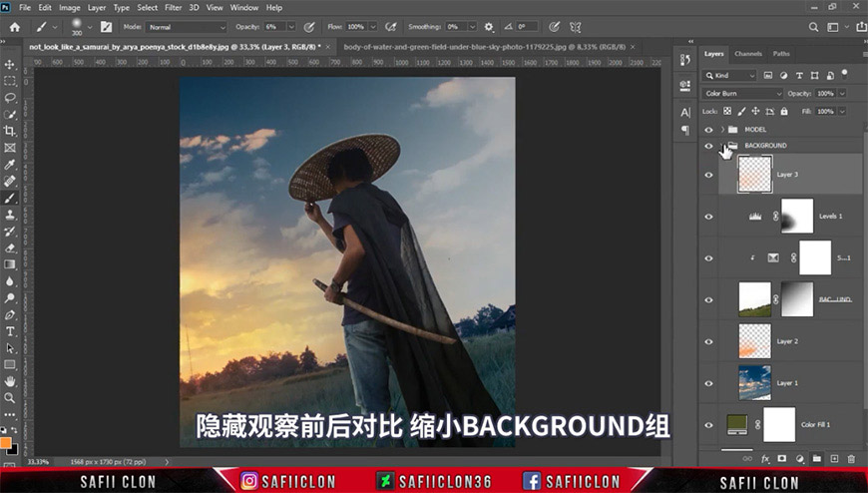The height and width of the screenshot is (493, 868).
Task: Toggle symmetry butterfly icon in options bar
Action: pyautogui.click(x=575, y=27)
